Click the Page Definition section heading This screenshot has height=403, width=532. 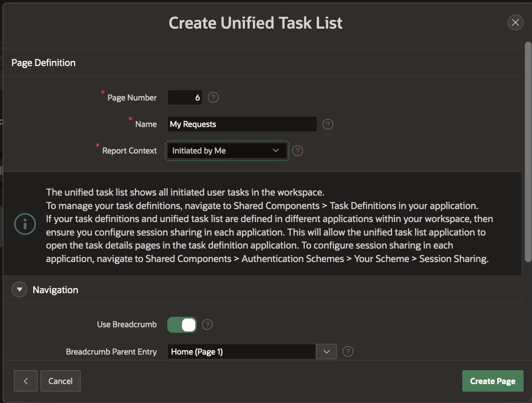click(x=44, y=63)
